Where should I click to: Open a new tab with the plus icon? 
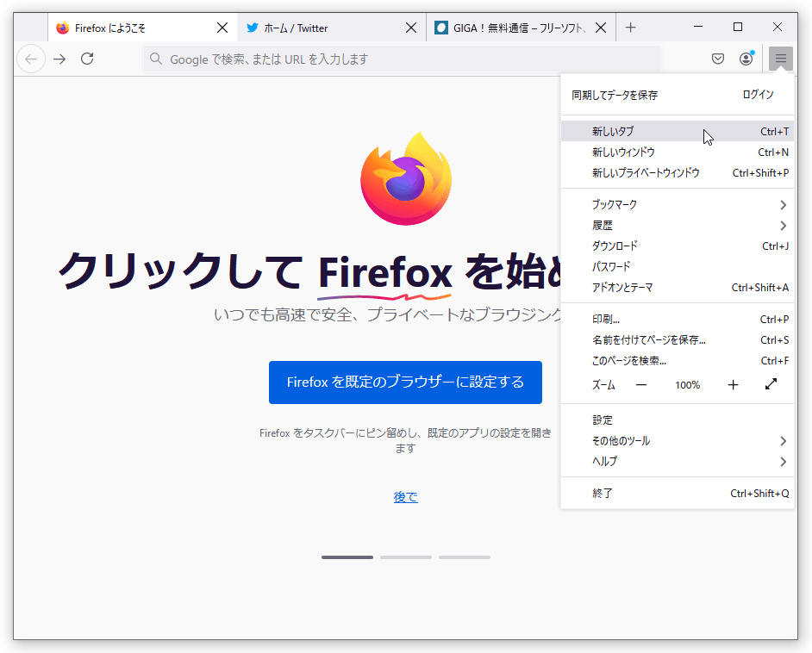point(630,28)
